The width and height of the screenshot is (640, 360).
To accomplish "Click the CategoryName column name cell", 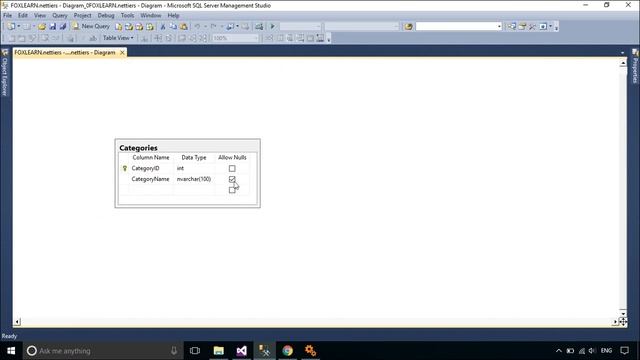I will coord(150,179).
